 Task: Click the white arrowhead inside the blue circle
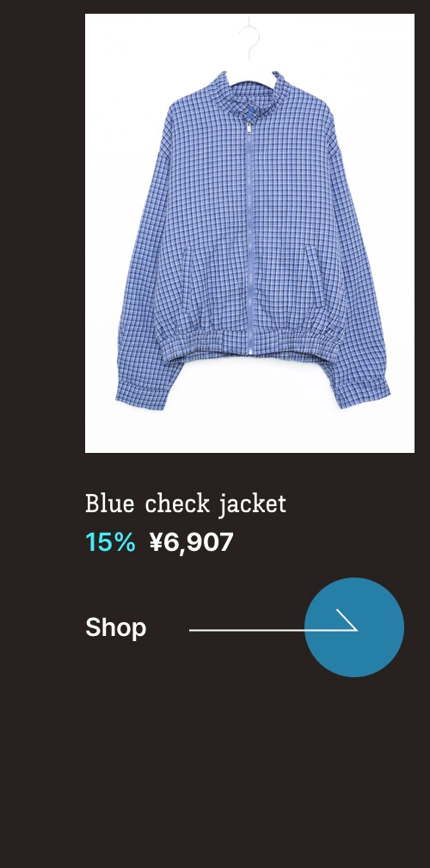[347, 620]
